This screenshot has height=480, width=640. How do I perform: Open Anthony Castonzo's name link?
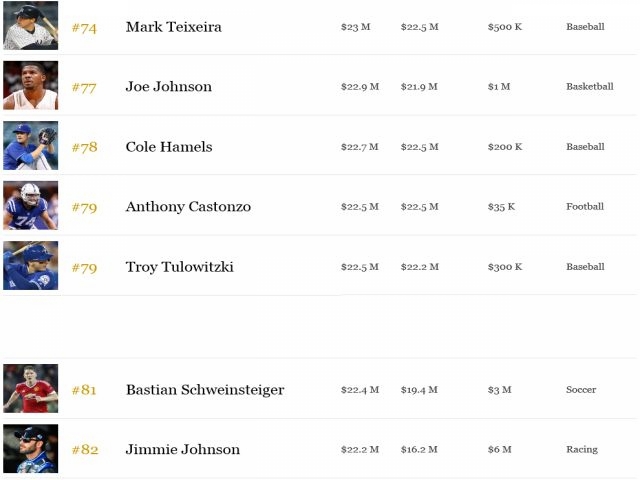[x=188, y=207]
